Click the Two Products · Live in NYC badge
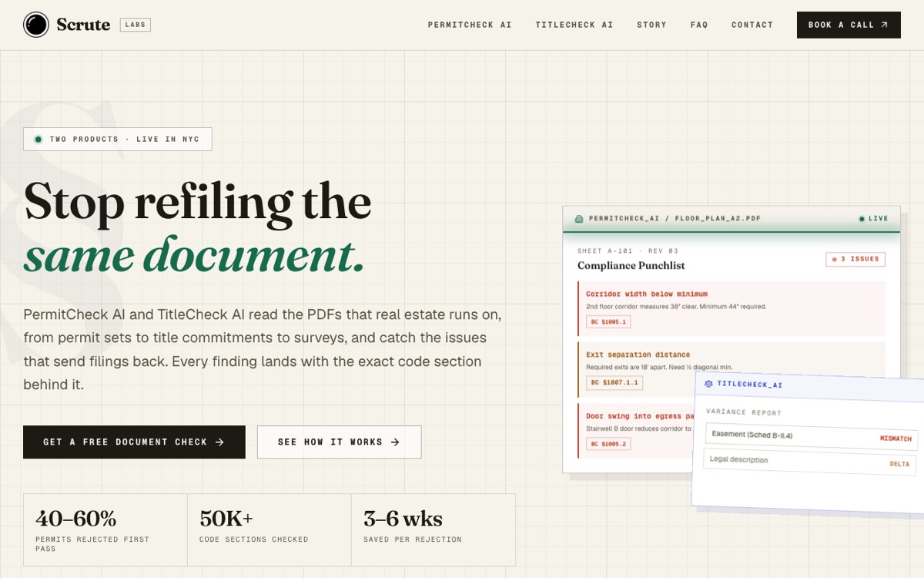The image size is (924, 578). [x=118, y=139]
